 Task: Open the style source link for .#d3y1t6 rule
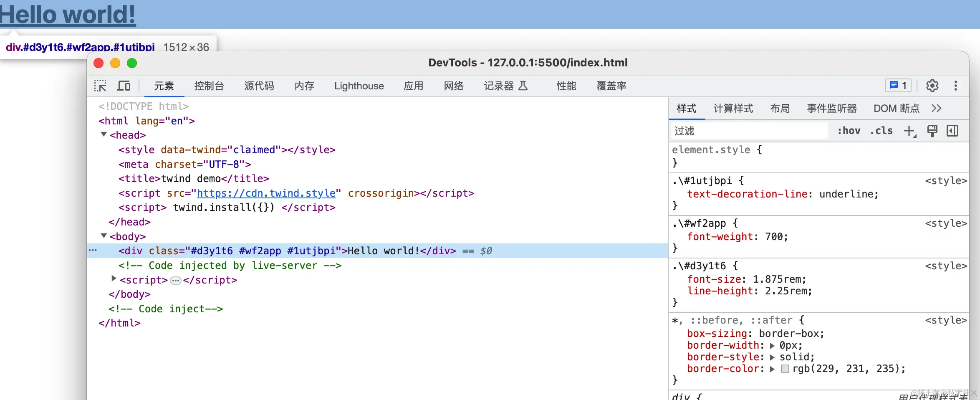[946, 266]
